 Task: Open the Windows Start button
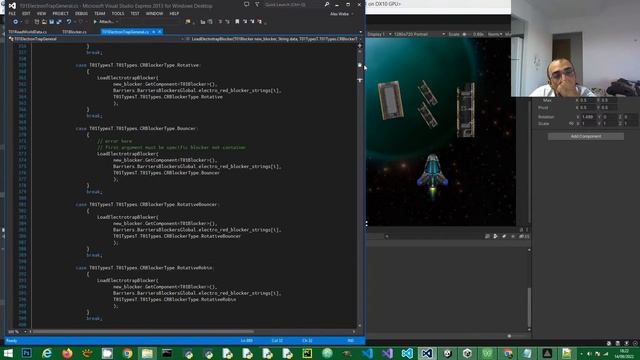click(8, 353)
